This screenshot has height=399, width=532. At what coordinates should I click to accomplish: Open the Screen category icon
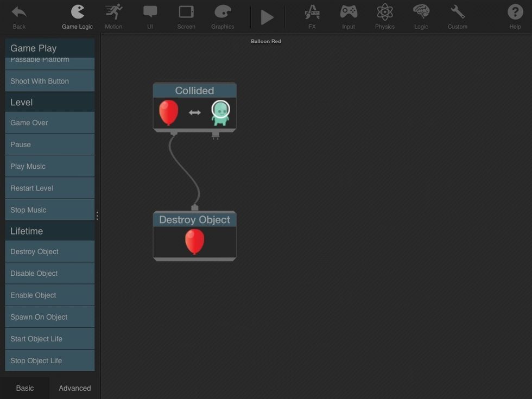(186, 12)
